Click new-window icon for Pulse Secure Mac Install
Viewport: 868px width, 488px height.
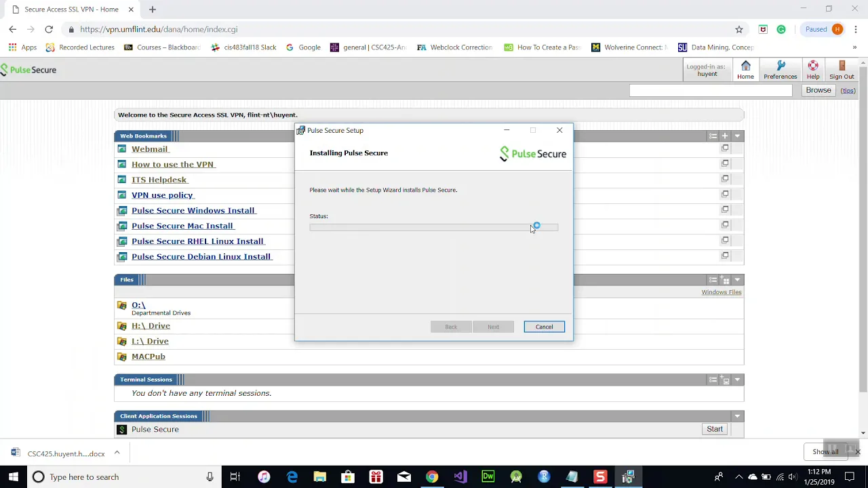pos(725,225)
